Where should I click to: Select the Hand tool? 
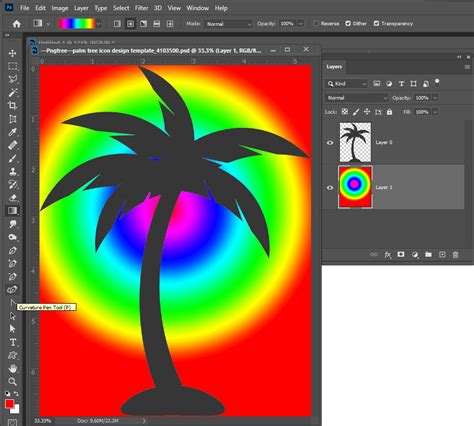point(13,368)
